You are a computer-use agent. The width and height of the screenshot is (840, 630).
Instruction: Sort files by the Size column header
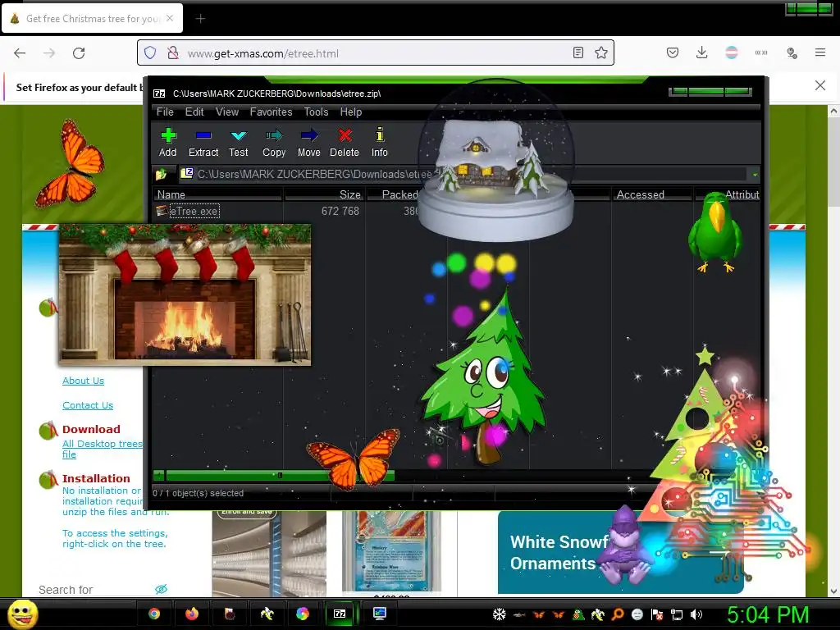tap(324, 194)
